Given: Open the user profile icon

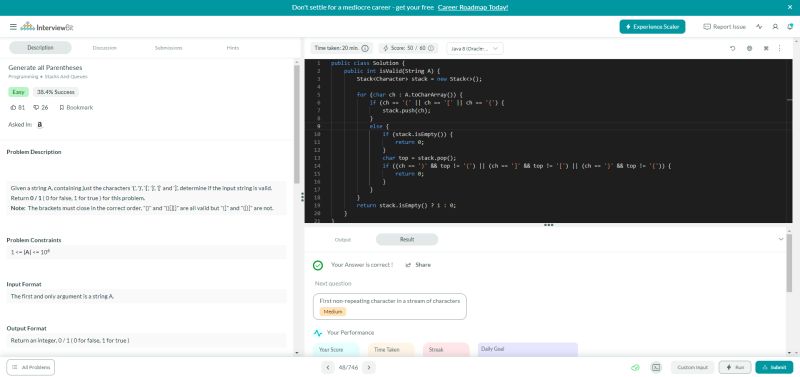Looking at the screenshot, I should tap(775, 27).
